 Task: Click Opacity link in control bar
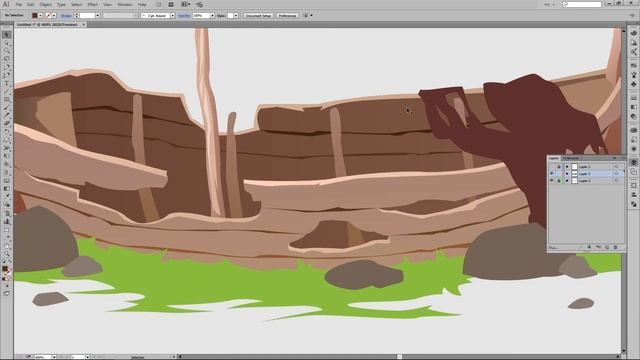click(x=184, y=16)
